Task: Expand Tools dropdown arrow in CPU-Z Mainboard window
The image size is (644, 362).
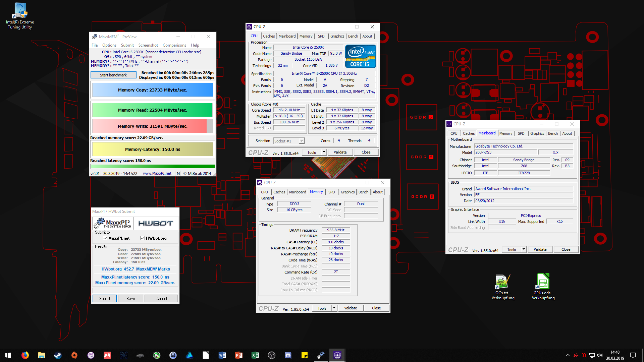Action: [524, 249]
